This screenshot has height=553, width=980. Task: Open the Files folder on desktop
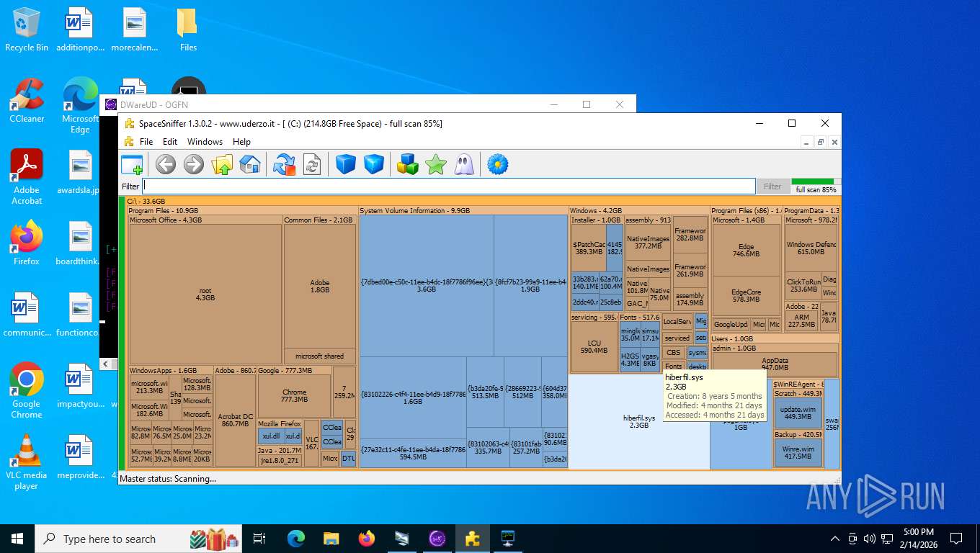point(188,30)
